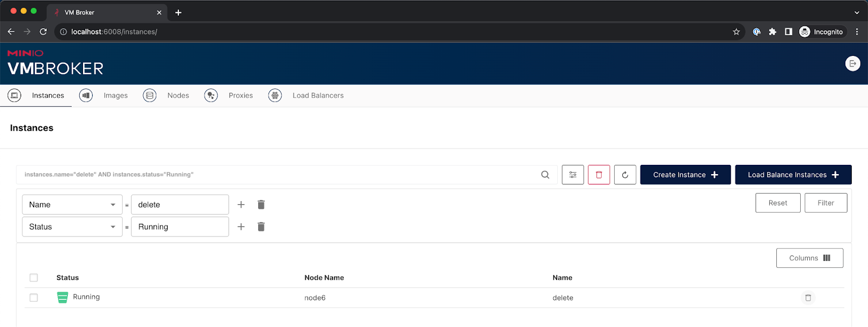The width and height of the screenshot is (868, 327).
Task: Remove the Name filter row with trash icon
Action: (261, 204)
